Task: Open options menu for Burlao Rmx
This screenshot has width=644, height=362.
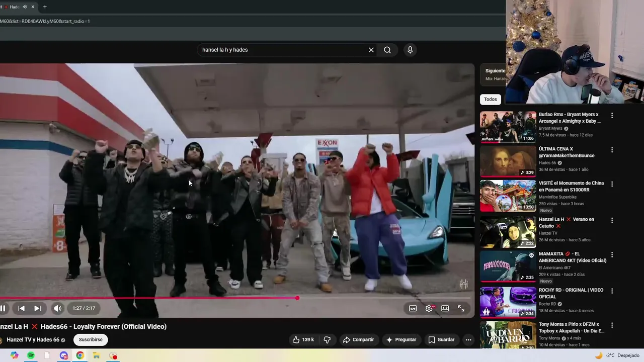Action: pyautogui.click(x=612, y=116)
